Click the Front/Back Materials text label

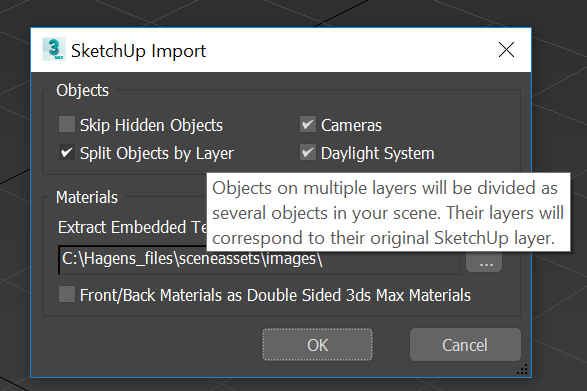point(275,295)
